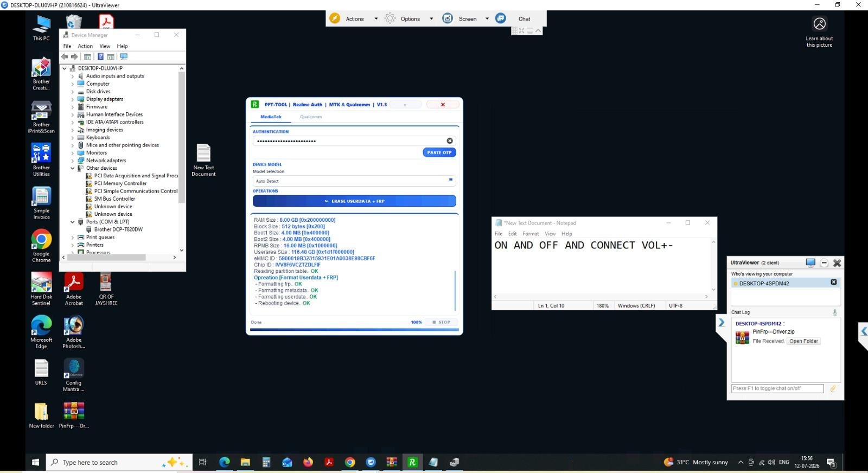Select Brother DCP-T820DW port entry
Screen dimensions: 868x473
[x=118, y=229]
